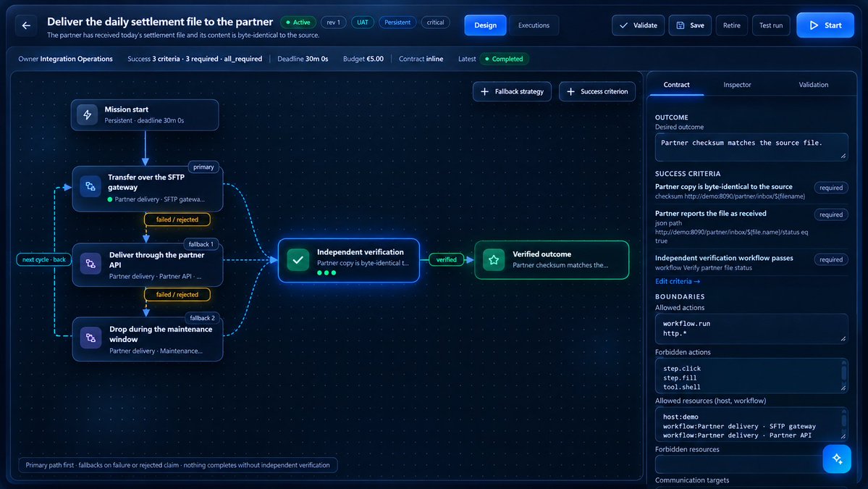Switch to the Executions view
This screenshot has width=868, height=489.
(x=534, y=25)
